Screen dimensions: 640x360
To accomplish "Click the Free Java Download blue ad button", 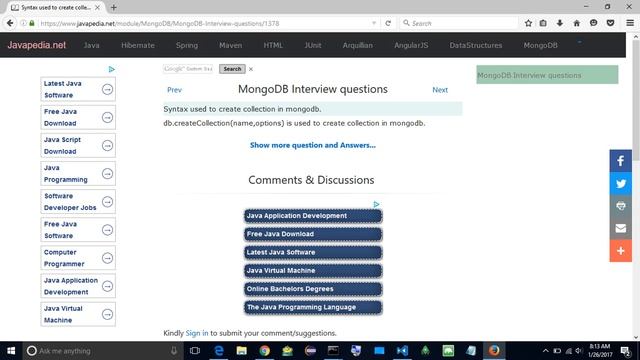I will (x=313, y=234).
